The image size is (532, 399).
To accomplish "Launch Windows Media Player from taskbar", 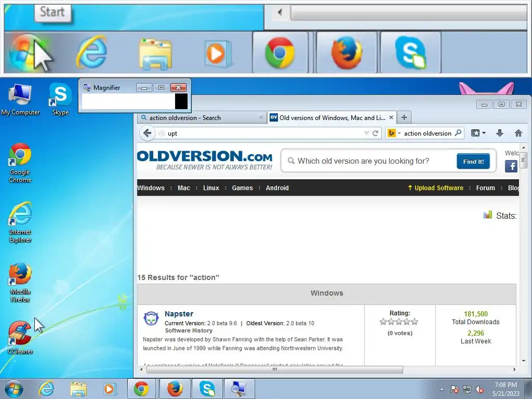I will tap(110, 389).
